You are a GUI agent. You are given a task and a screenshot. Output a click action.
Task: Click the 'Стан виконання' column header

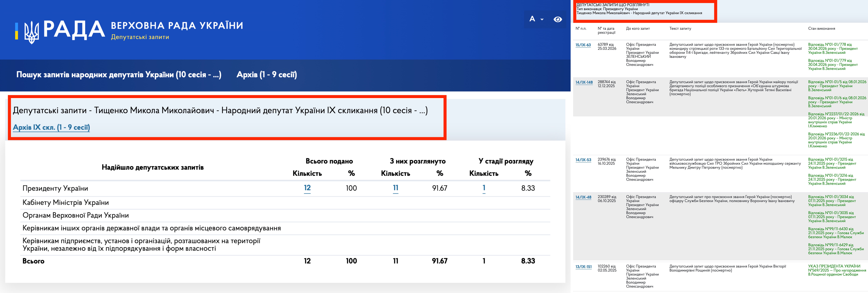(x=822, y=29)
